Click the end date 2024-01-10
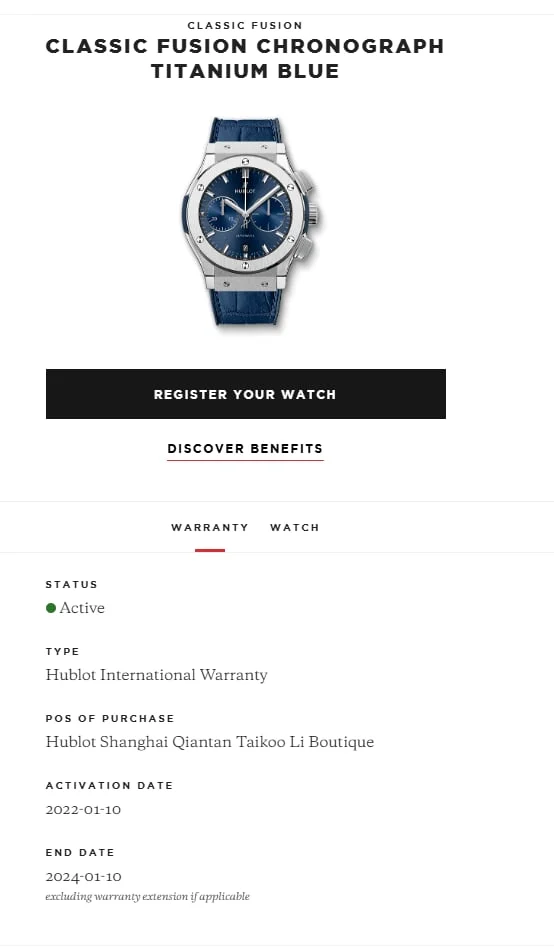Viewport: 554px width, 950px height. pyautogui.click(x=84, y=877)
